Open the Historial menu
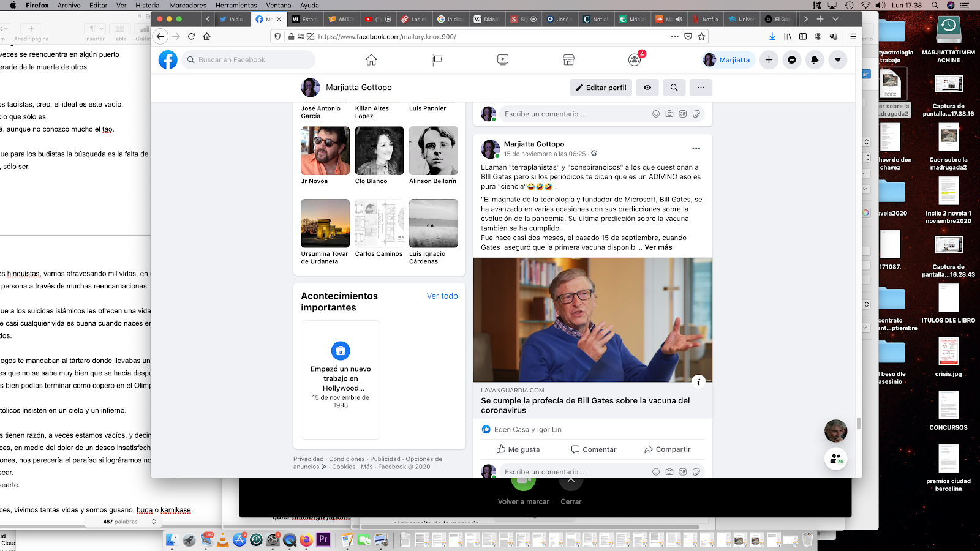The width and height of the screenshot is (980, 551). click(x=148, y=5)
